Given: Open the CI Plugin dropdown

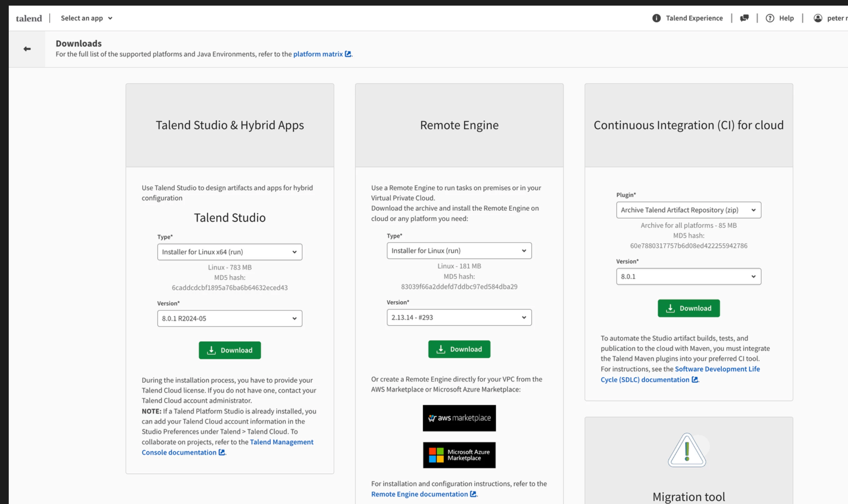Looking at the screenshot, I should pyautogui.click(x=689, y=210).
